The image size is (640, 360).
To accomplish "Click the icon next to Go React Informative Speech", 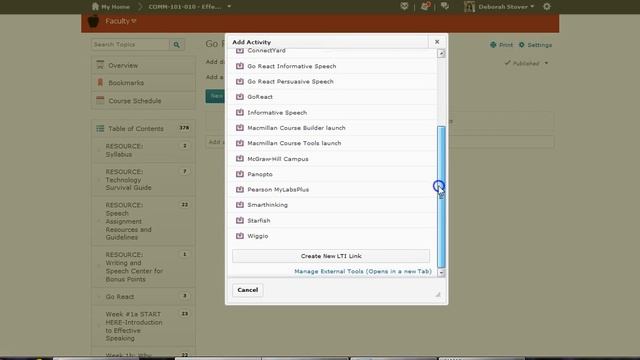I will click(x=240, y=66).
